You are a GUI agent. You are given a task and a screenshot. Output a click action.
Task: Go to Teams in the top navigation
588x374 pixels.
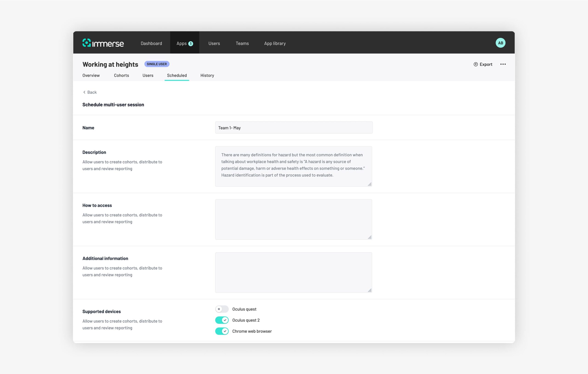coord(242,43)
